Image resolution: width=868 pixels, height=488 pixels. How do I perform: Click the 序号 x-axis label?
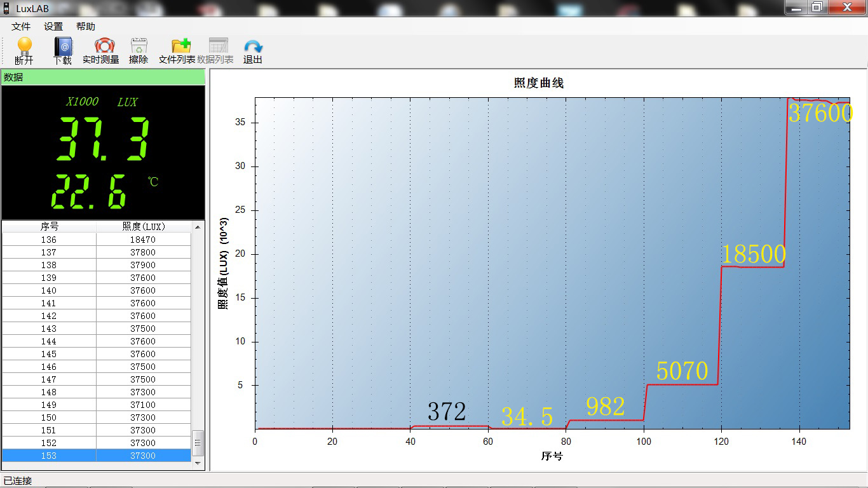[552, 456]
